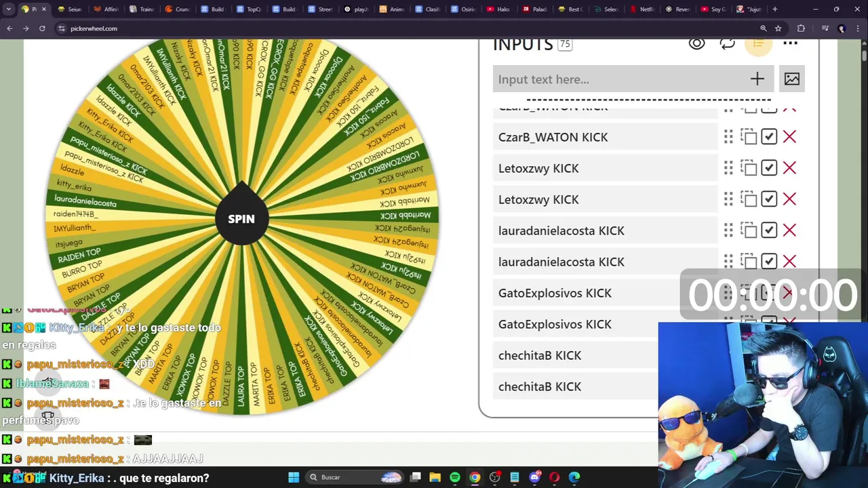
Task: Switch to the Netflix tab
Action: (x=642, y=9)
